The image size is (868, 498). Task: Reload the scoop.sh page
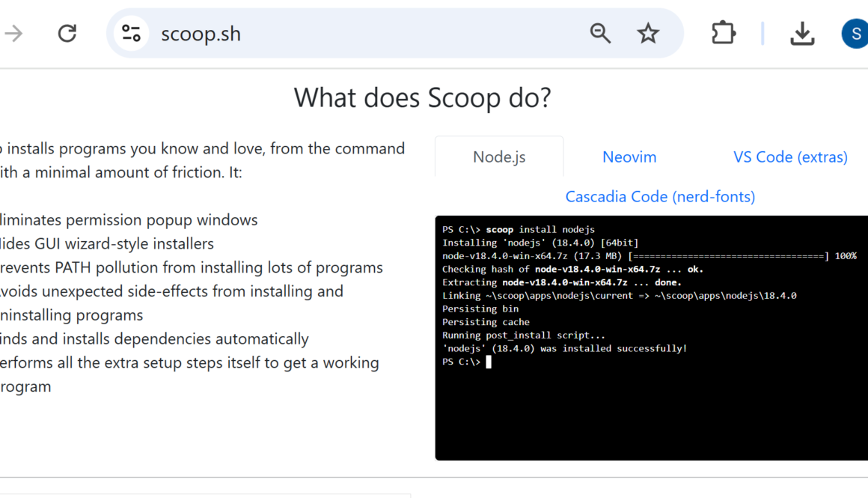tap(67, 34)
